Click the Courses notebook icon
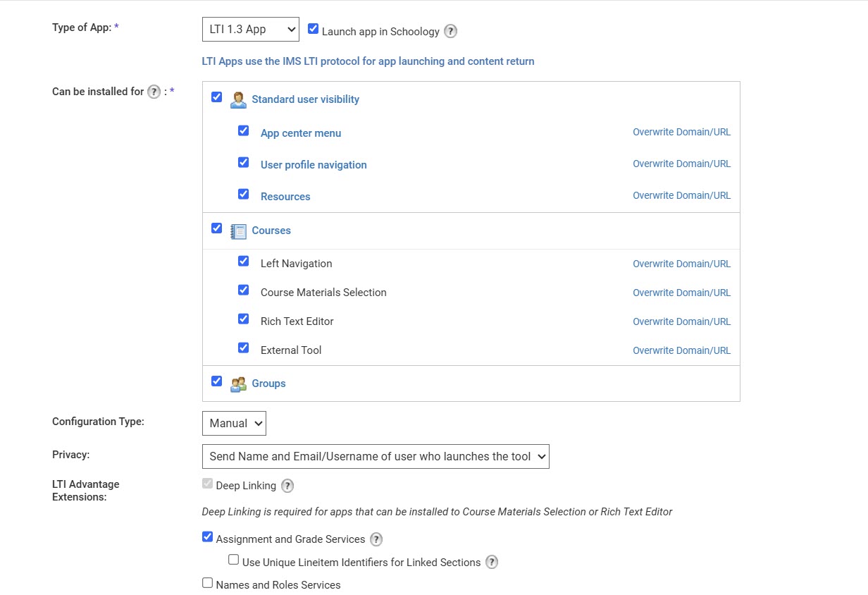868x595 pixels. coord(238,231)
